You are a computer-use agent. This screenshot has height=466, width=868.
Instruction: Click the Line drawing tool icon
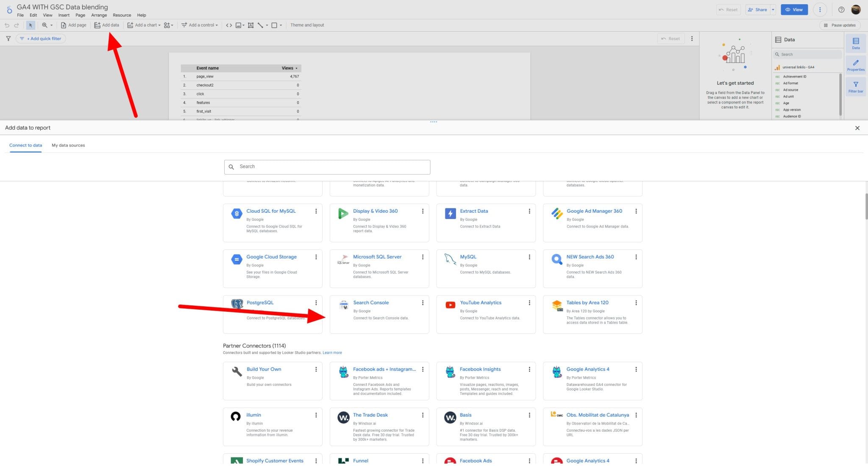pos(261,25)
